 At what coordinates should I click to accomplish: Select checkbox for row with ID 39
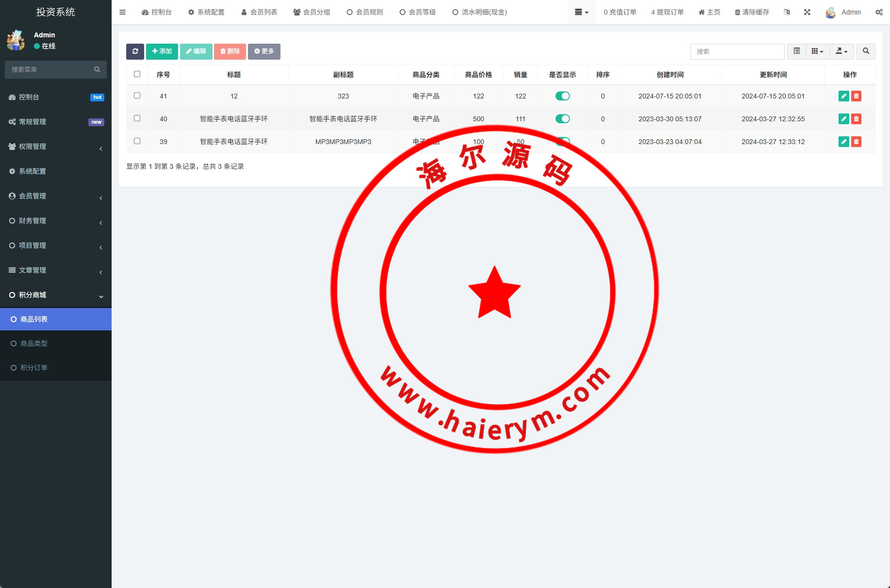coord(137,141)
